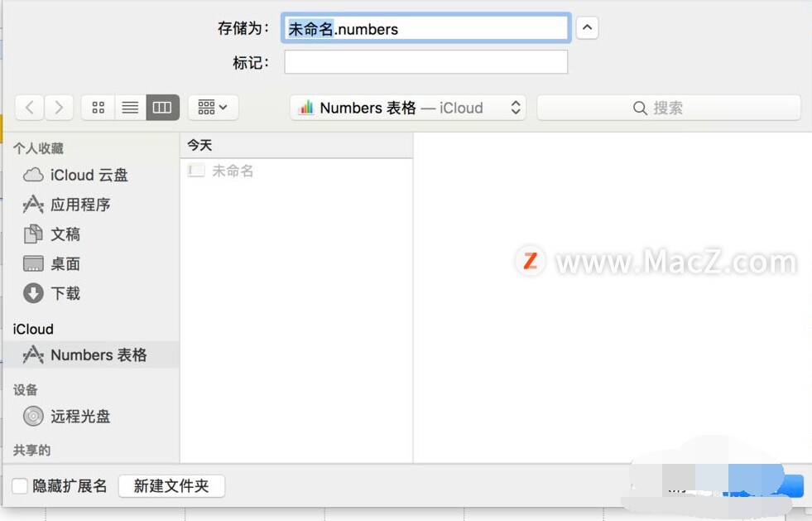This screenshot has width=812, height=521.
Task: Open the Numbers 表格 — iCloud location popup
Action: tap(408, 108)
